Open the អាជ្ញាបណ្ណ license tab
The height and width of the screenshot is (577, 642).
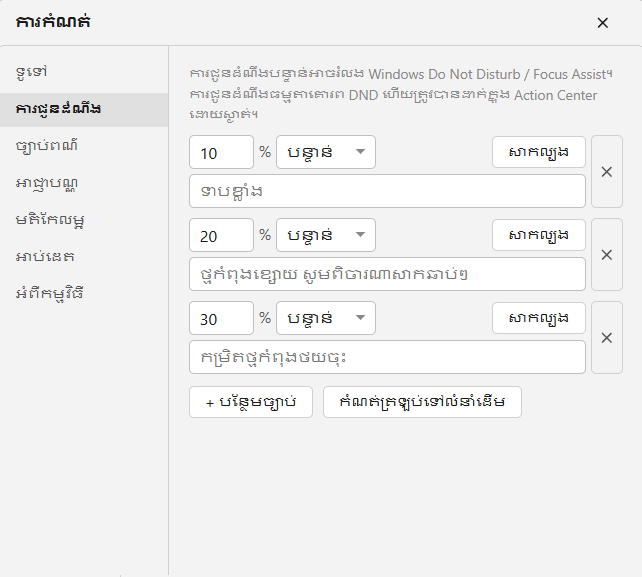[84, 183]
